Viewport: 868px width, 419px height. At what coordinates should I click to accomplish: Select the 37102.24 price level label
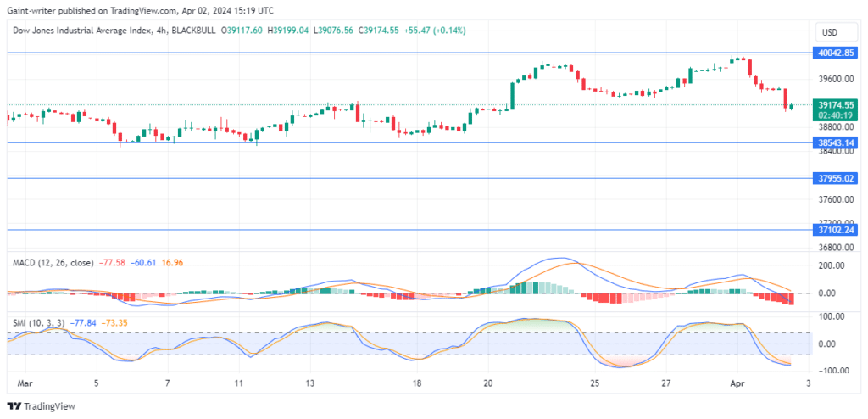coord(835,230)
